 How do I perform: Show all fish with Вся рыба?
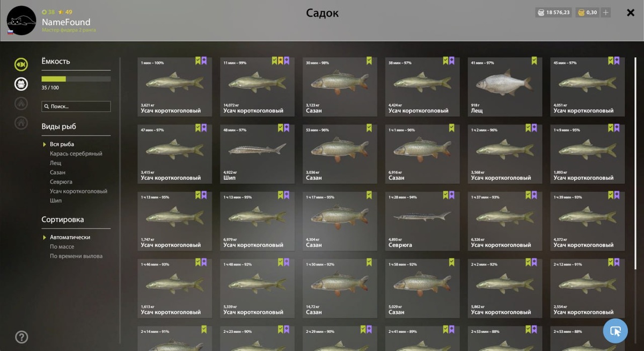pos(62,144)
